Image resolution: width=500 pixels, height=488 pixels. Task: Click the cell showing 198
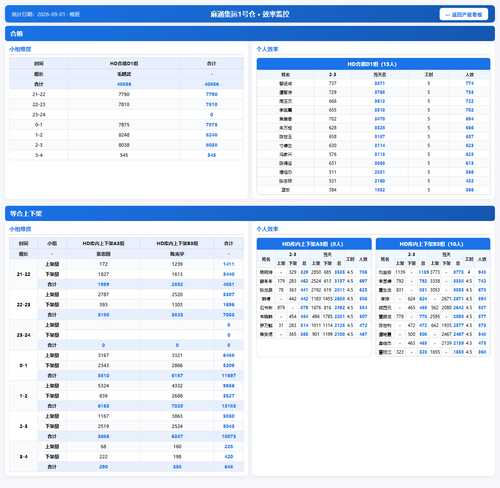tap(177, 457)
